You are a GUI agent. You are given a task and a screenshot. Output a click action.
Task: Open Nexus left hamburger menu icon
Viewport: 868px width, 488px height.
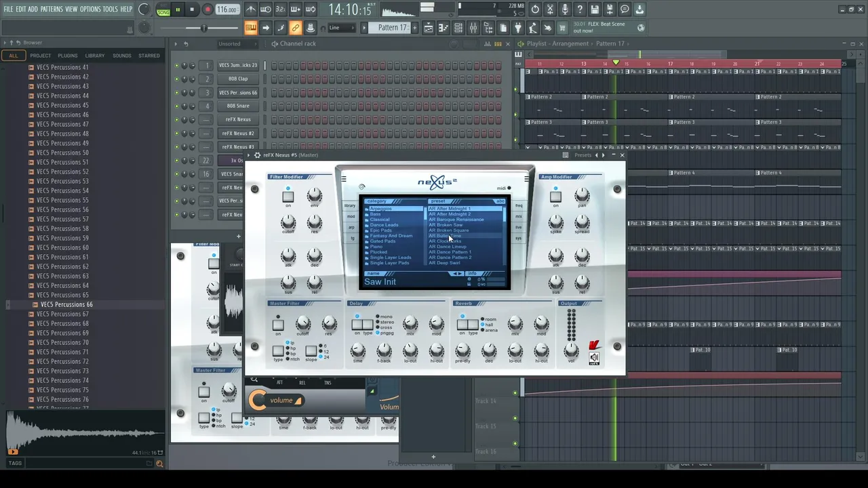pyautogui.click(x=344, y=180)
